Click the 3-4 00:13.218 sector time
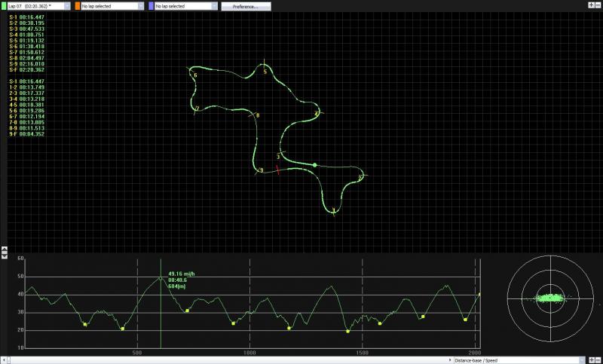This screenshot has width=603, height=364. point(26,99)
